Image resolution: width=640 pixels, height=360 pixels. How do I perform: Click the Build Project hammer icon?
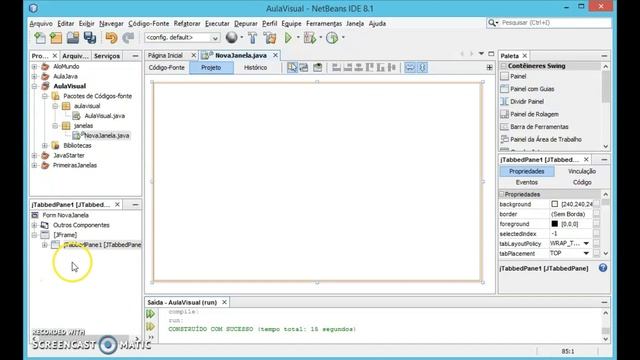253,38
